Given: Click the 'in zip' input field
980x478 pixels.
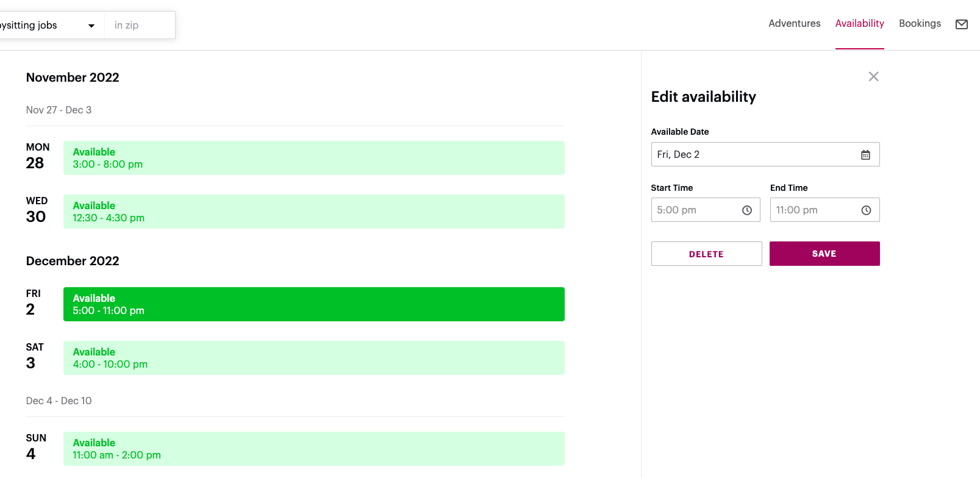Looking at the screenshot, I should pos(140,25).
